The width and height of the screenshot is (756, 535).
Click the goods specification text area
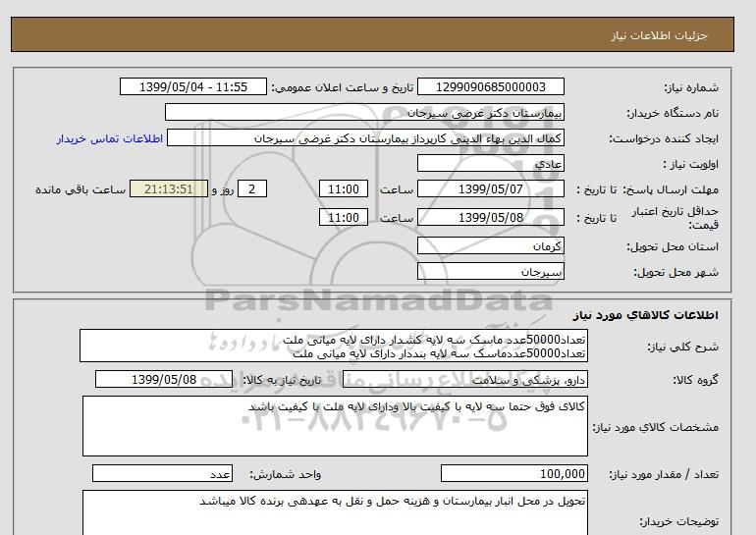pyautogui.click(x=335, y=426)
